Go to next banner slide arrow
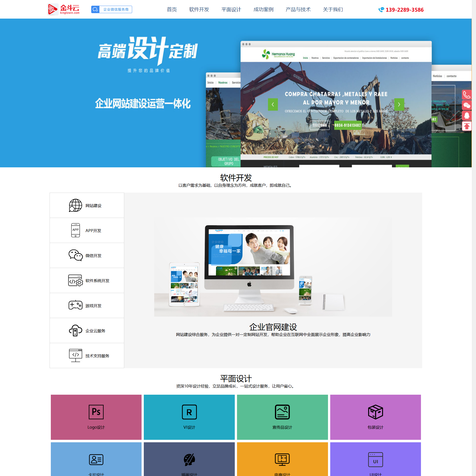This screenshot has height=476, width=476. (399, 104)
